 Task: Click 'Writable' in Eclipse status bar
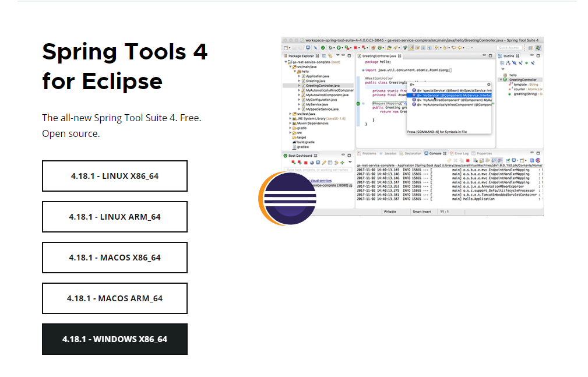[x=390, y=212]
